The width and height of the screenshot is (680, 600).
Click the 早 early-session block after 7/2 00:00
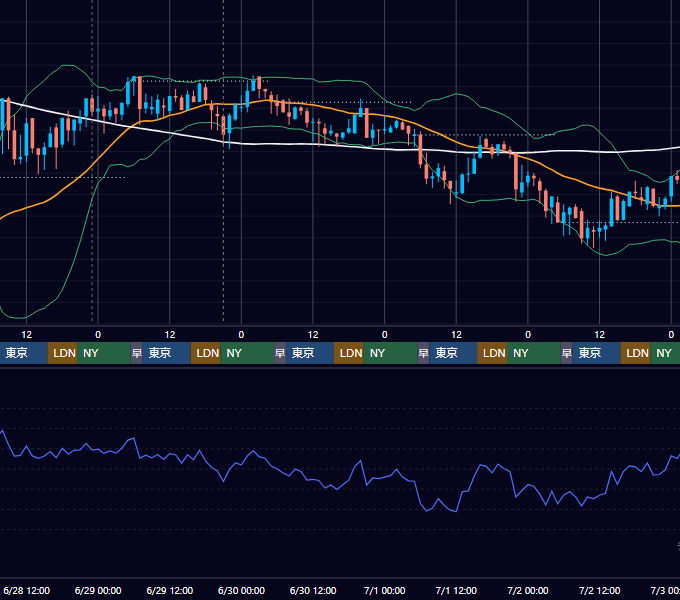pos(566,353)
